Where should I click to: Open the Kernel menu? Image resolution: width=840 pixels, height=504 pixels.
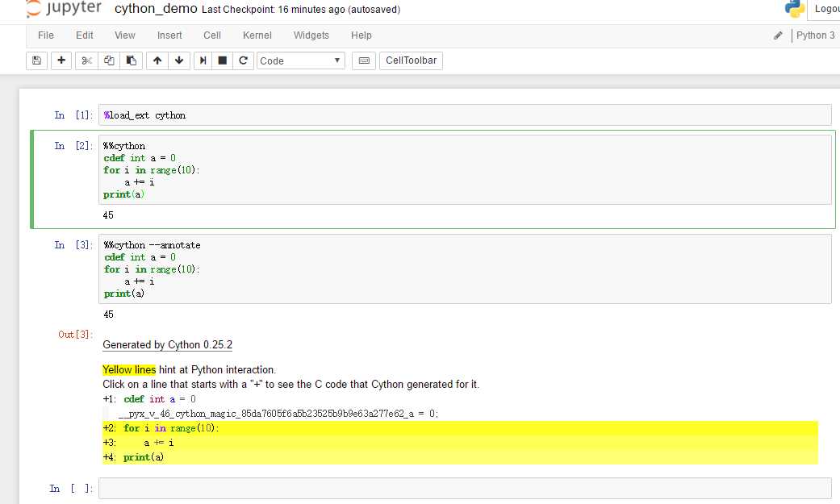coord(257,35)
